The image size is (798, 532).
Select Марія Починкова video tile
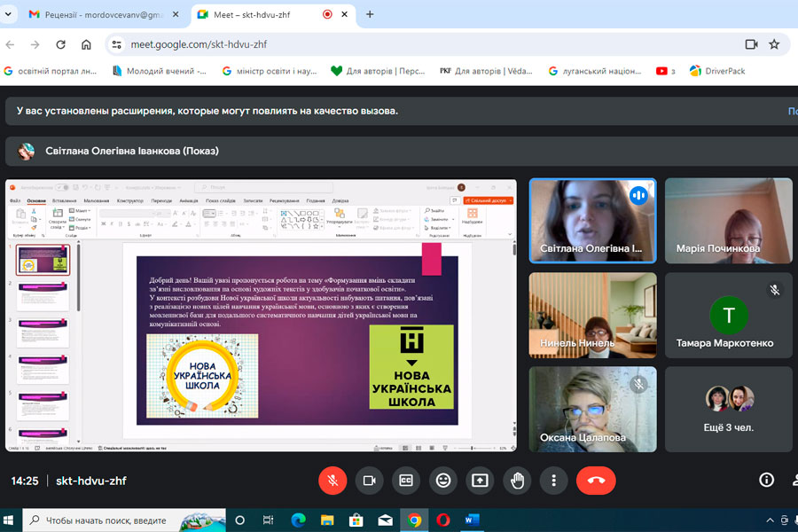[x=728, y=221]
